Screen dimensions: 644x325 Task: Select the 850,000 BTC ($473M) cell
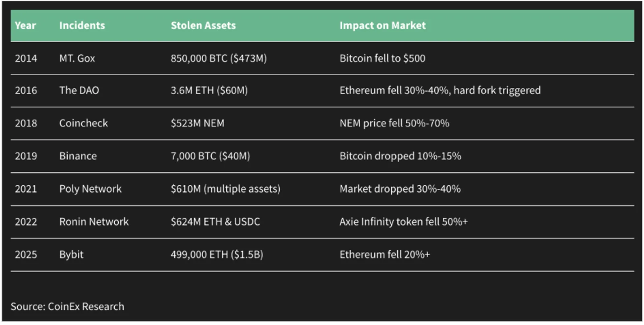(x=219, y=58)
